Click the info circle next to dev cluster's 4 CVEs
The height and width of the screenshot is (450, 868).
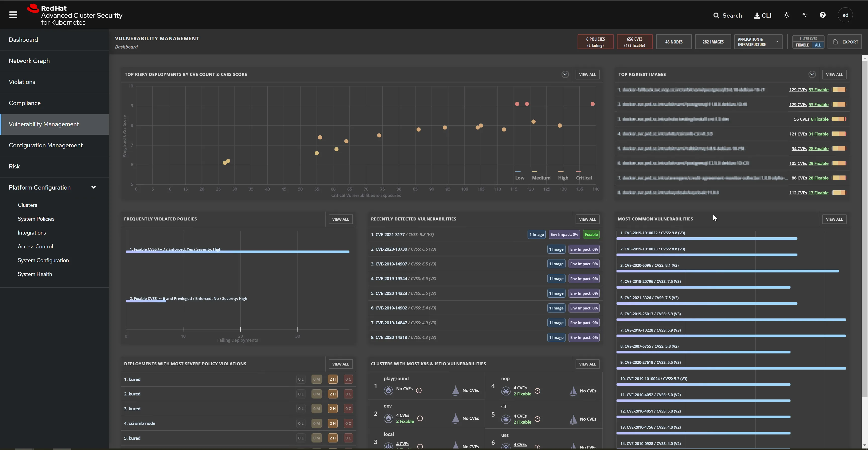420,418
